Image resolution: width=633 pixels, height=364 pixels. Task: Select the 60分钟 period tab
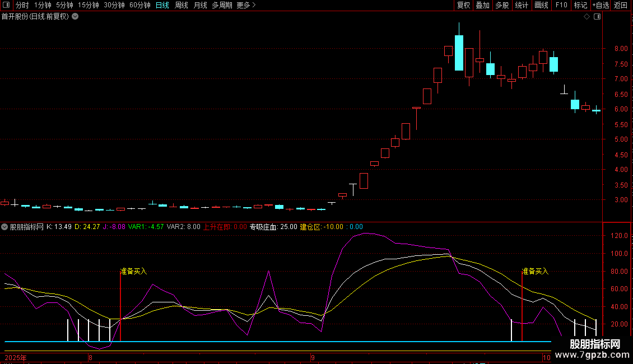[x=139, y=5]
